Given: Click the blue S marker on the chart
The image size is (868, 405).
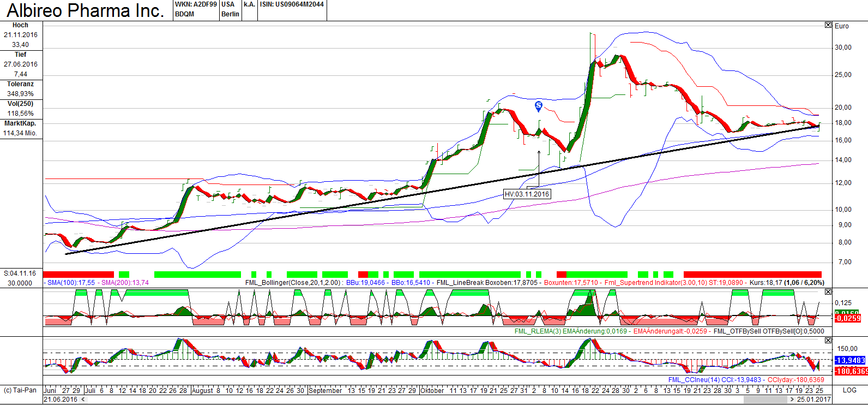Looking at the screenshot, I should point(539,106).
